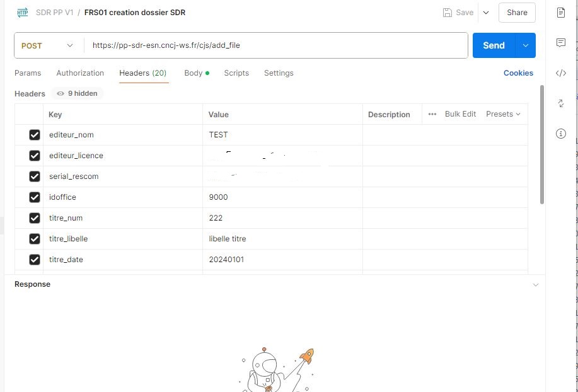The image size is (578, 392).
Task: Open the Presets dropdown
Action: click(503, 114)
